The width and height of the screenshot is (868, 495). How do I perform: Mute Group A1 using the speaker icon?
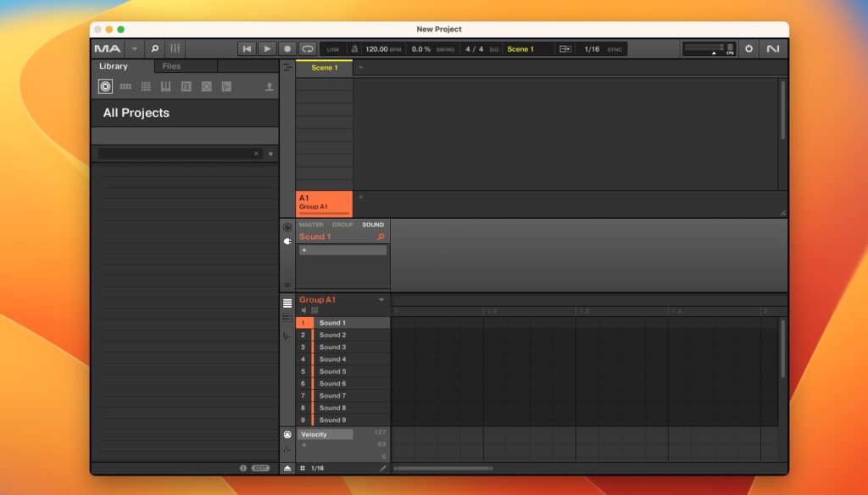click(x=303, y=310)
